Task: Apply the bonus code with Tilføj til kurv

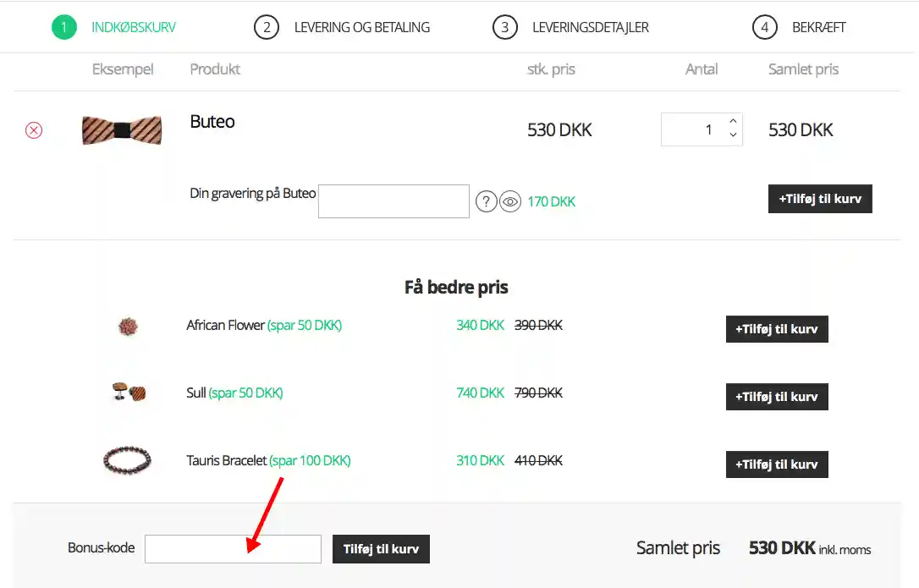Action: (381, 549)
